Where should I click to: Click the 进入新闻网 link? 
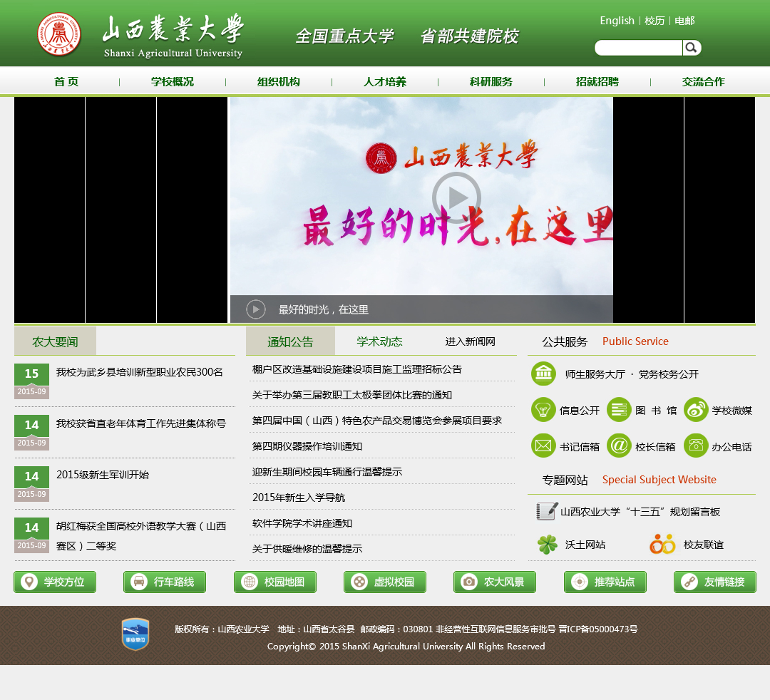pyautogui.click(x=470, y=341)
